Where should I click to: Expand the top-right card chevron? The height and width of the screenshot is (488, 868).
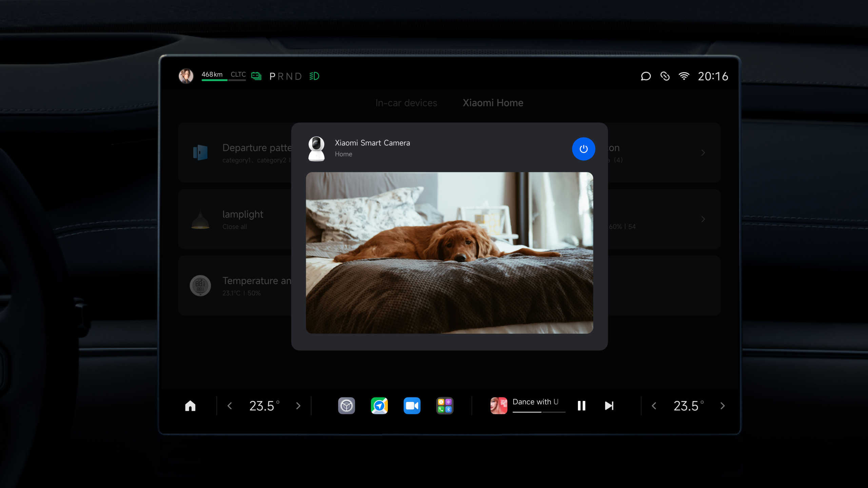tap(703, 153)
